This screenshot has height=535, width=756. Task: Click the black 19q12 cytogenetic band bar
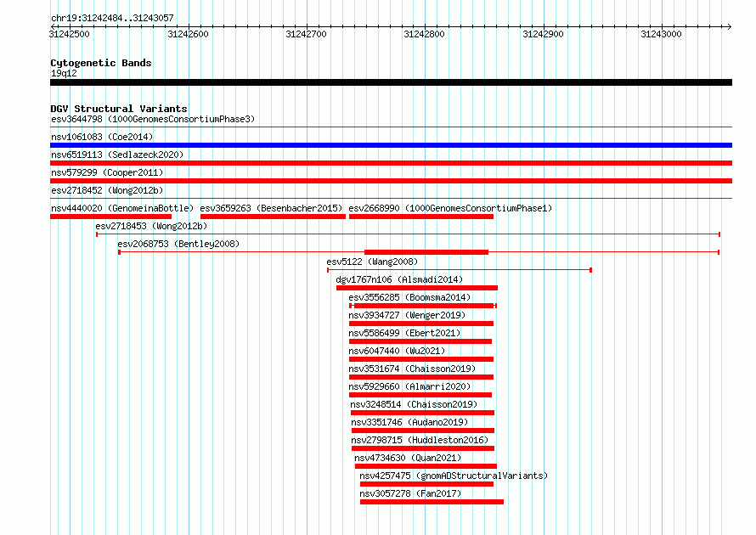coord(391,82)
